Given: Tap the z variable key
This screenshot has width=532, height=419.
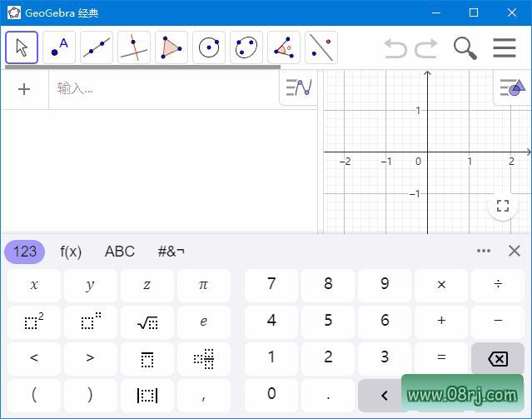Looking at the screenshot, I should pyautogui.click(x=147, y=285).
